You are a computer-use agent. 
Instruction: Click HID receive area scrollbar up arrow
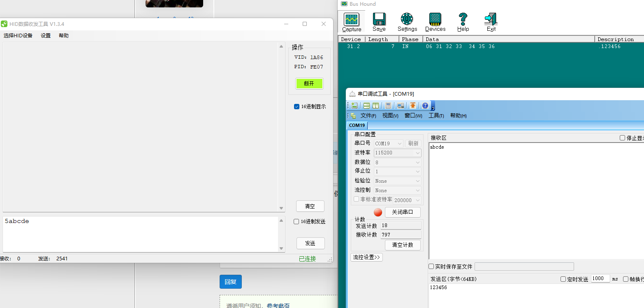281,46
